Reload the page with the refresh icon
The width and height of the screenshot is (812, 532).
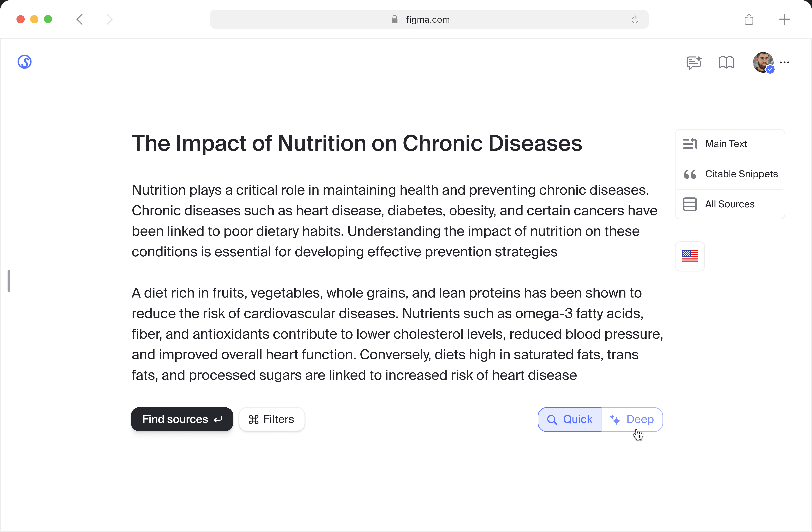(635, 19)
